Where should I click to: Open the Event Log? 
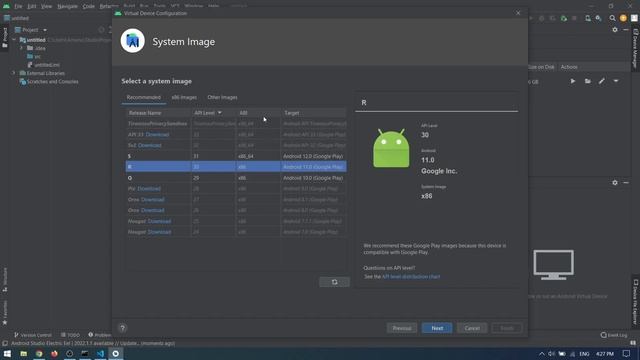614,335
